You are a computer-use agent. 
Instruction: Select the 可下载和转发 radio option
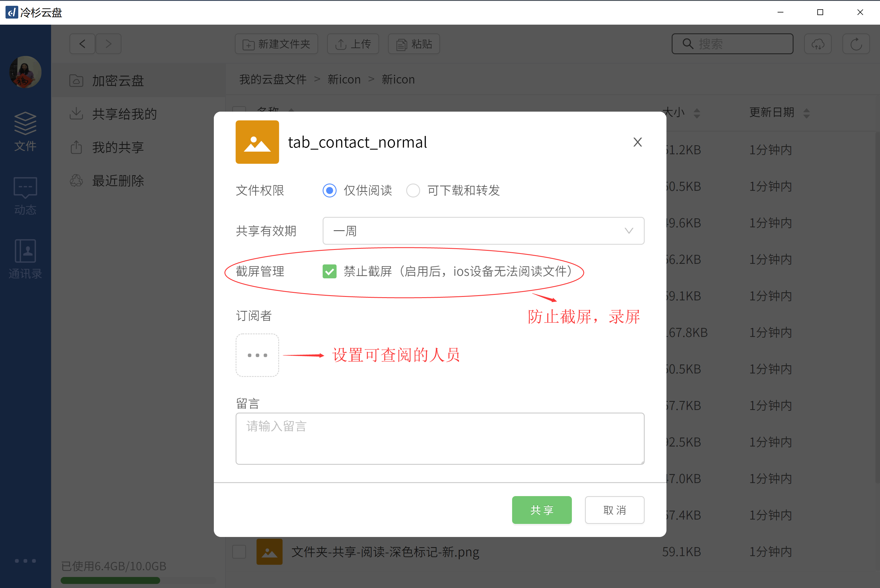(x=413, y=190)
